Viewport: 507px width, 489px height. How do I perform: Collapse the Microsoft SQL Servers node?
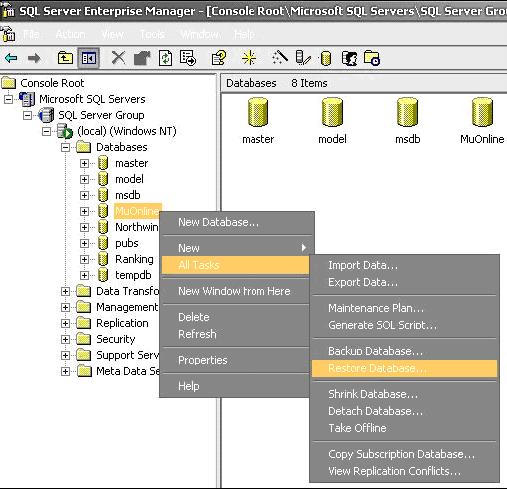coord(8,99)
